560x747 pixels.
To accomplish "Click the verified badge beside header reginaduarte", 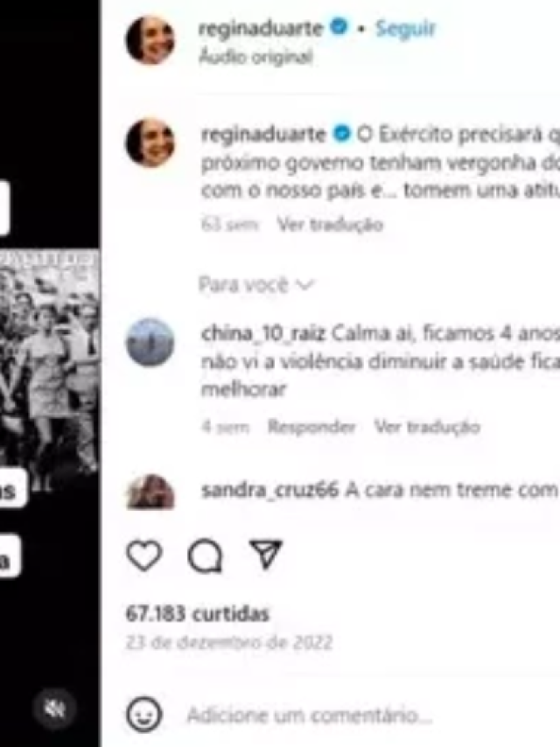I will (339, 28).
